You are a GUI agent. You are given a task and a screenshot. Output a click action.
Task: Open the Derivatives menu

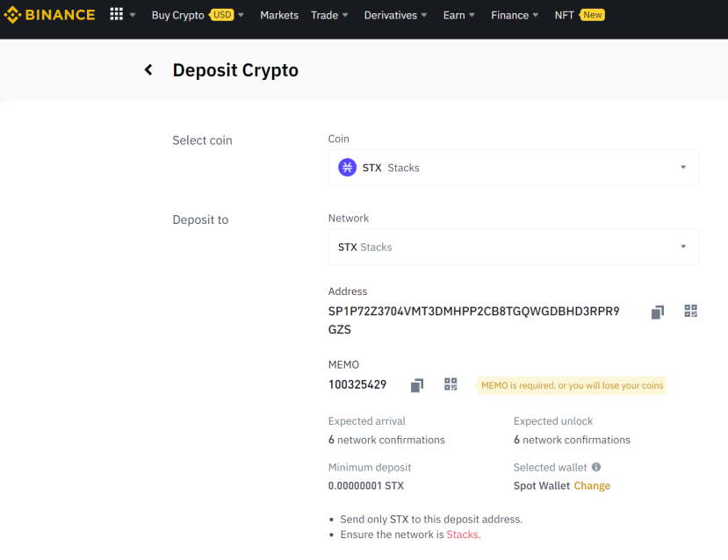395,15
